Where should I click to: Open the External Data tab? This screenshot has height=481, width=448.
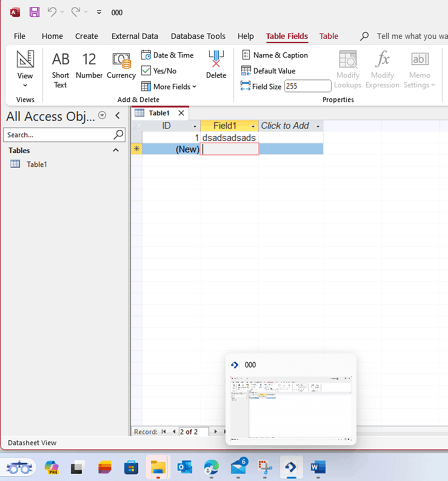(x=135, y=36)
